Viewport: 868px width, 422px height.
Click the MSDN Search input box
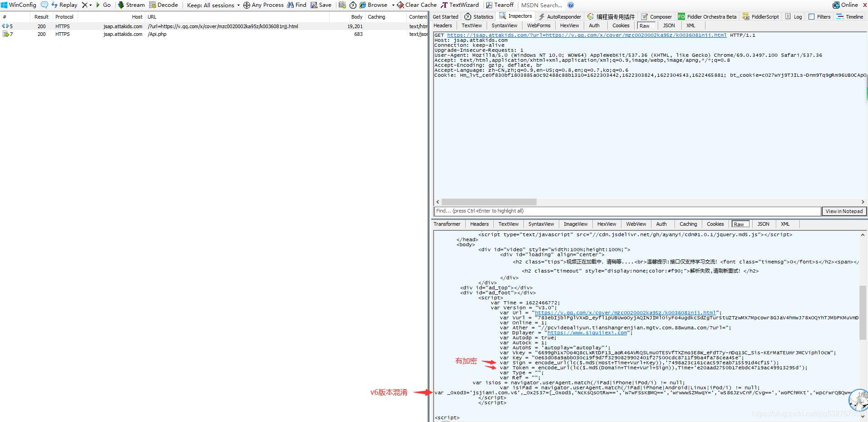542,5
